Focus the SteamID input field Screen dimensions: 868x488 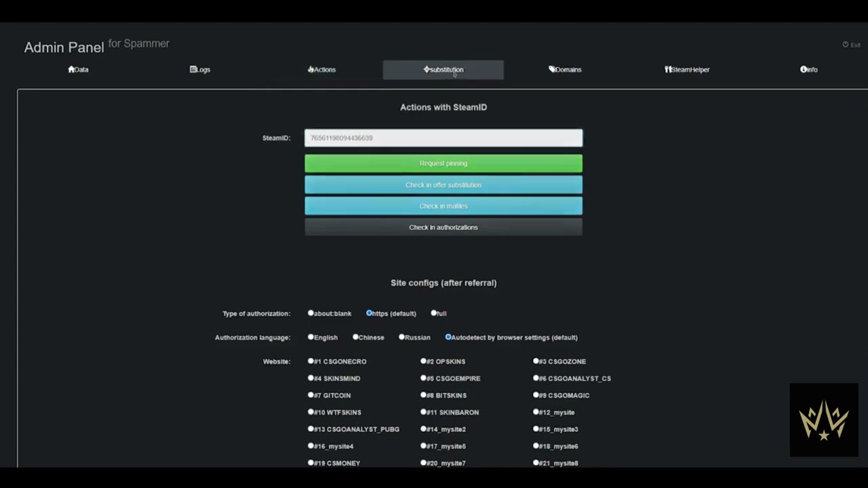[x=443, y=138]
